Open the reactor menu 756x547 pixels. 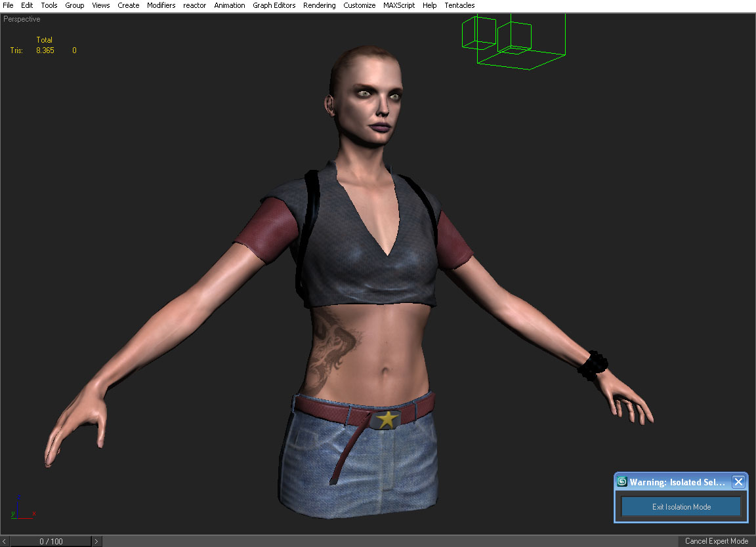pos(194,5)
